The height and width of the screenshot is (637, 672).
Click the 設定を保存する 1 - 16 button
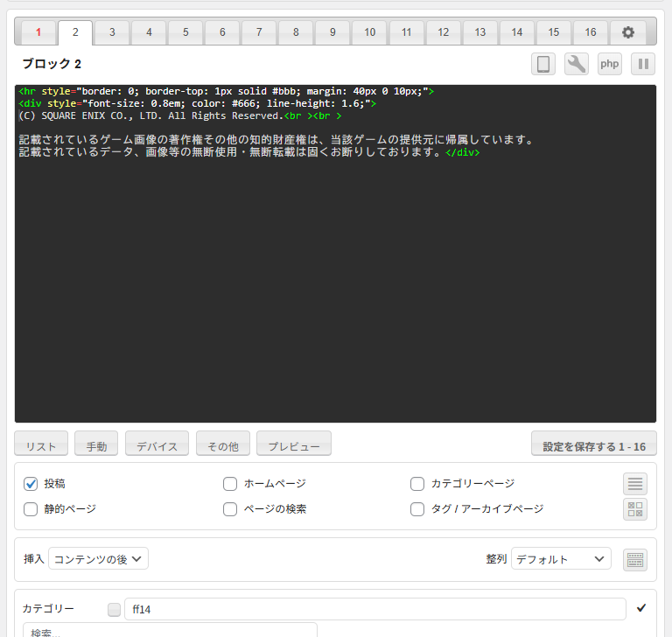pos(594,445)
